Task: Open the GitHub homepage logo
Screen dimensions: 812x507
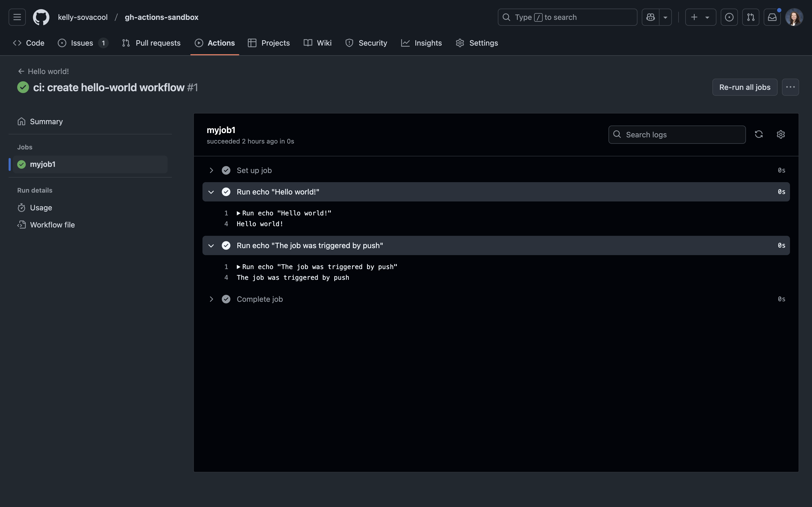Action: pos(41,17)
